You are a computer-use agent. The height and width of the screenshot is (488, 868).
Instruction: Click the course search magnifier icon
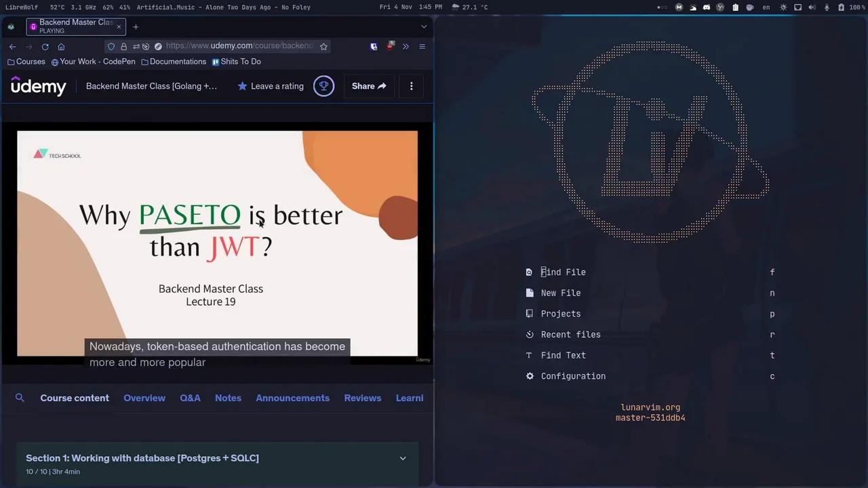point(20,398)
